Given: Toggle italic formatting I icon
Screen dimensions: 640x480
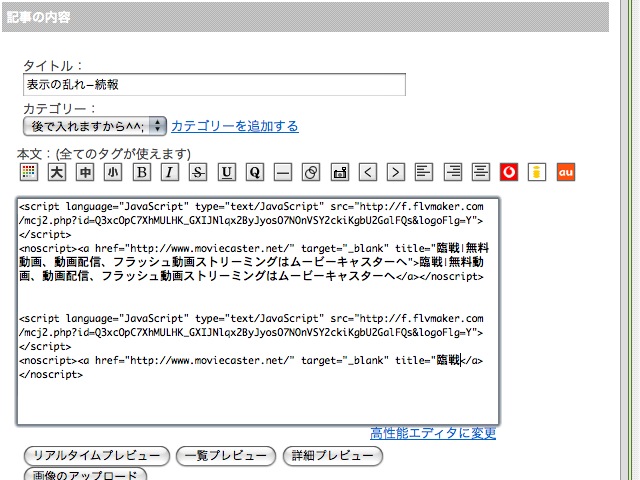Looking at the screenshot, I should (x=169, y=172).
